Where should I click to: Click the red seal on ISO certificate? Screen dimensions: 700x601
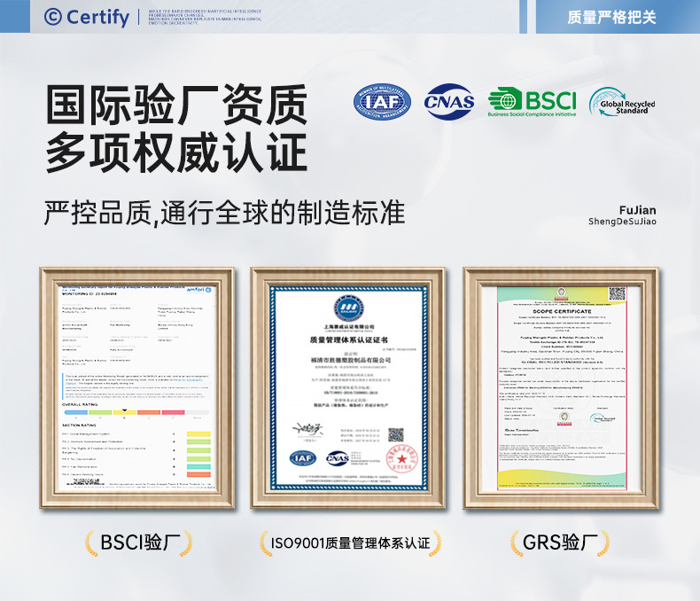tap(401, 458)
